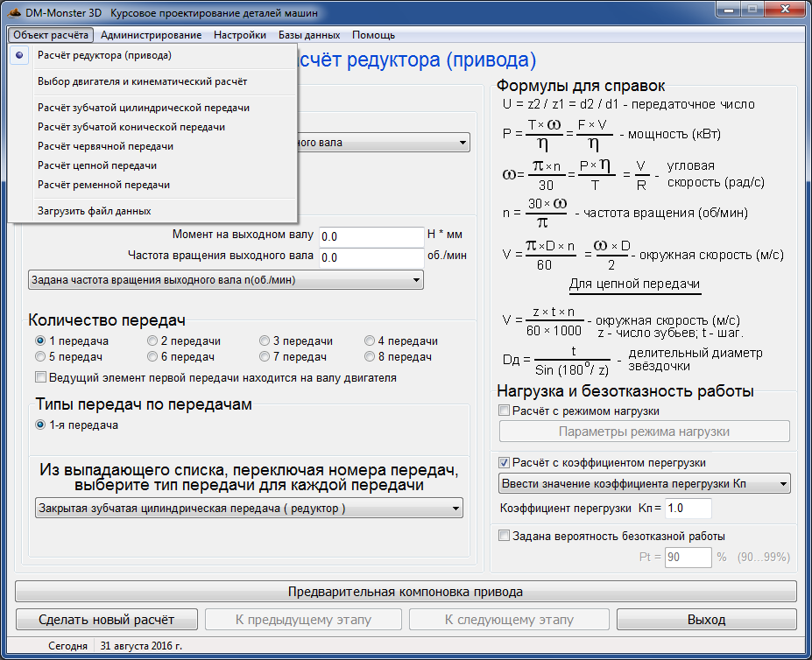Choose Расчёт зубчатой цилиндрической передачи
The height and width of the screenshot is (660, 812).
tap(152, 108)
